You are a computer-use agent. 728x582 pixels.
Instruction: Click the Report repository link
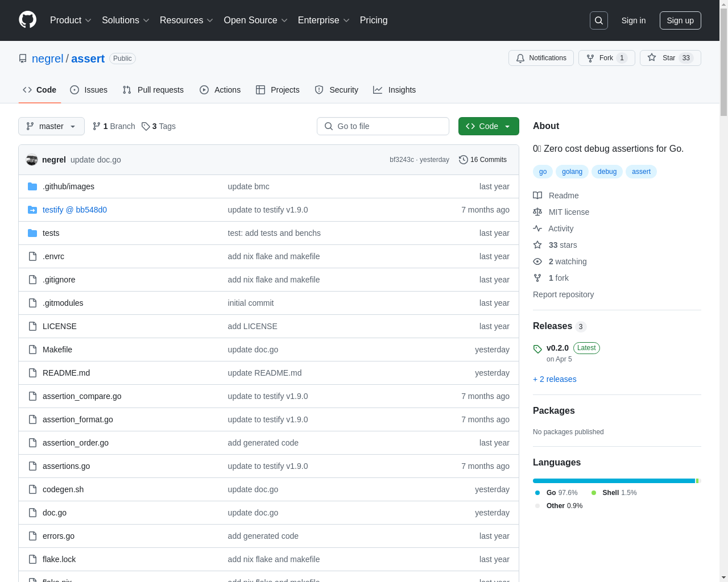coord(563,294)
